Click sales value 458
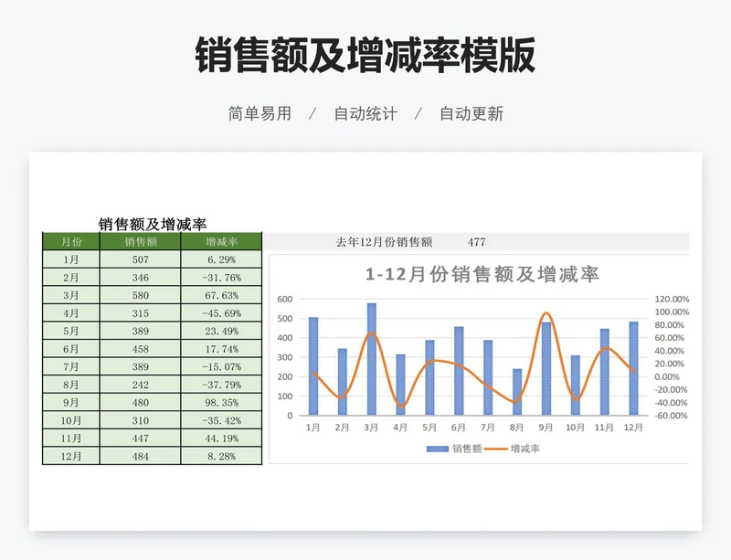Image resolution: width=731 pixels, height=560 pixels. [x=141, y=349]
